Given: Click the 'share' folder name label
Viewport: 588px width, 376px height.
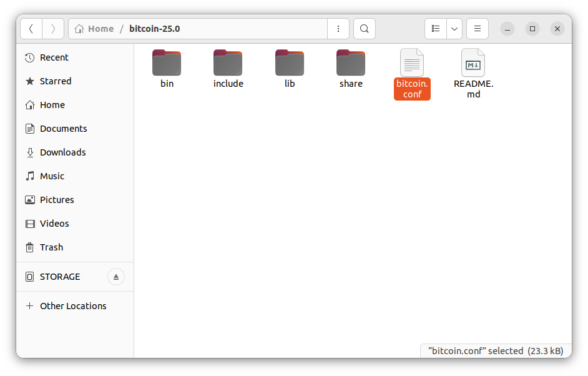Looking at the screenshot, I should 351,84.
